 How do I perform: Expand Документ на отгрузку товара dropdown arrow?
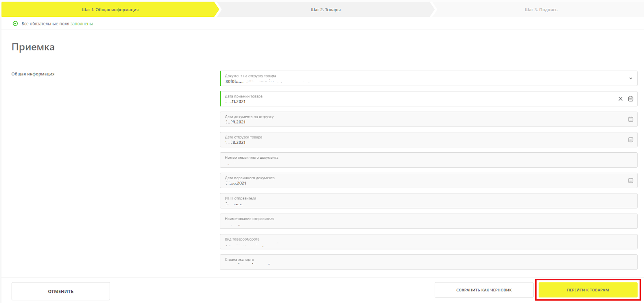(x=631, y=79)
